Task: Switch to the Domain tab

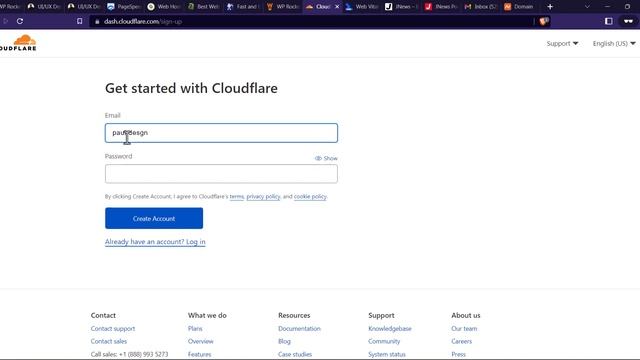Action: pos(520,7)
